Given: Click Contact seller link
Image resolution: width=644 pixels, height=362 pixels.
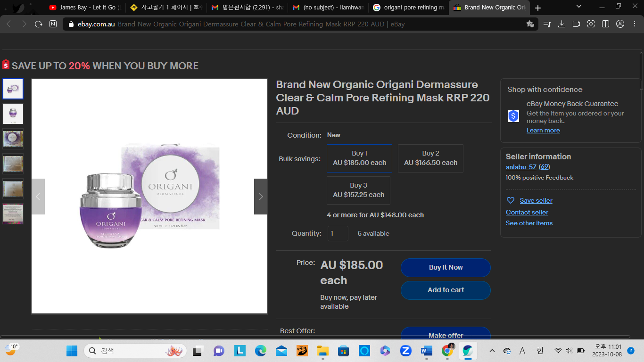Looking at the screenshot, I should [527, 212].
